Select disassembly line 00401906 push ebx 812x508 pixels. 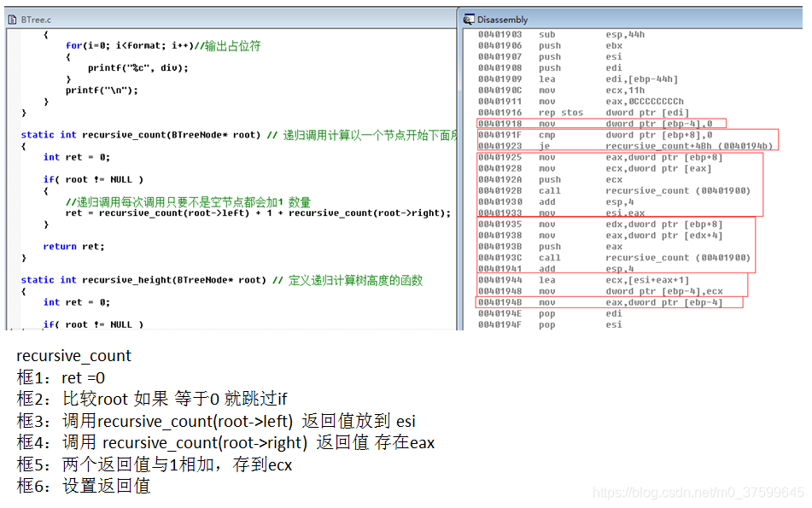click(551, 45)
